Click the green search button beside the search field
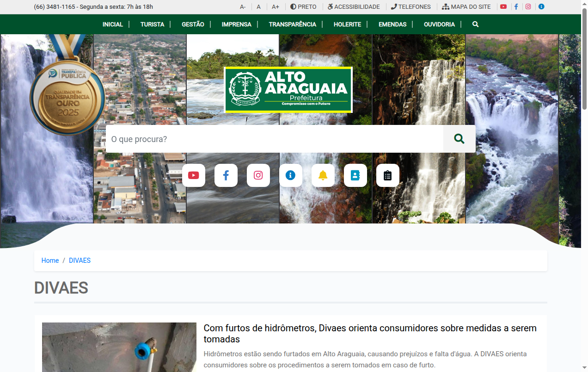Screen dimensions: 588x372 459,139
